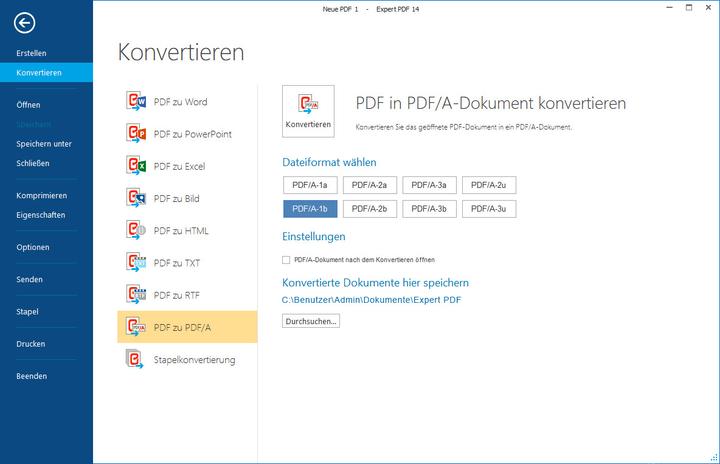Minimize the Expert PDF window

(669, 8)
